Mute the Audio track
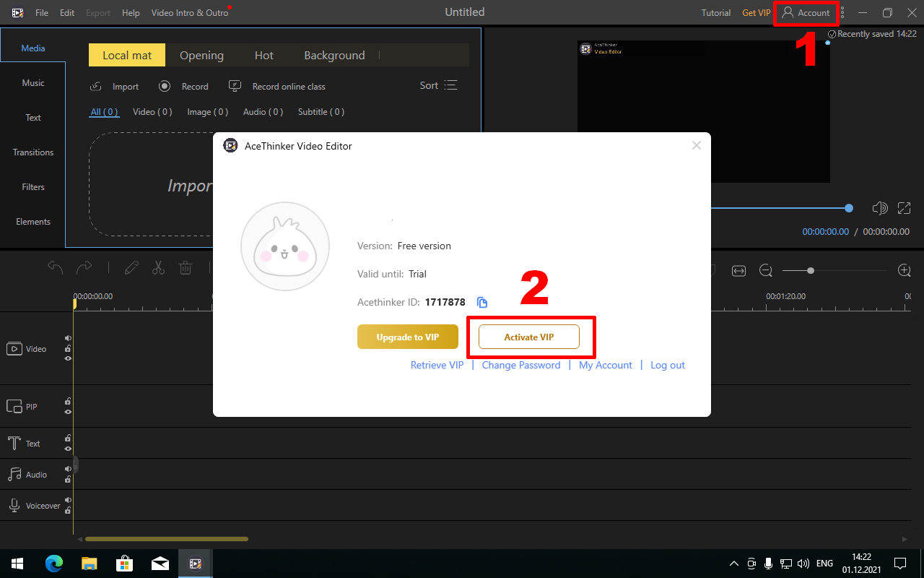The width and height of the screenshot is (924, 578). pos(68,469)
